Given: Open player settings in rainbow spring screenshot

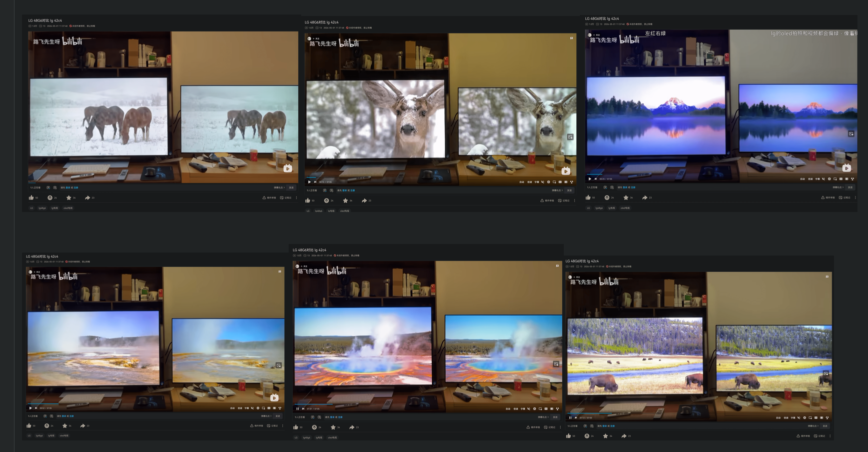Looking at the screenshot, I should (x=534, y=408).
